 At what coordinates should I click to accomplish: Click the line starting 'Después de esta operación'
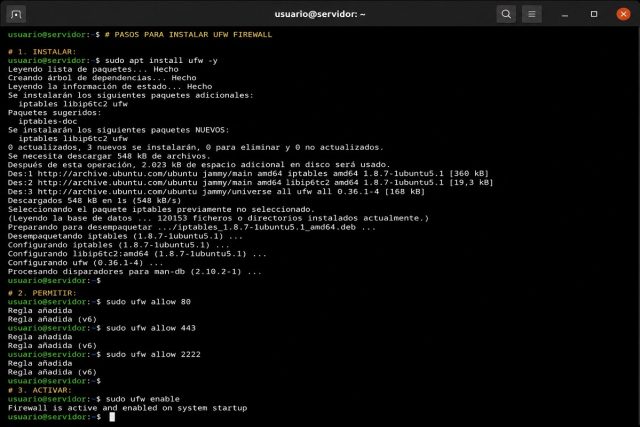coord(199,165)
